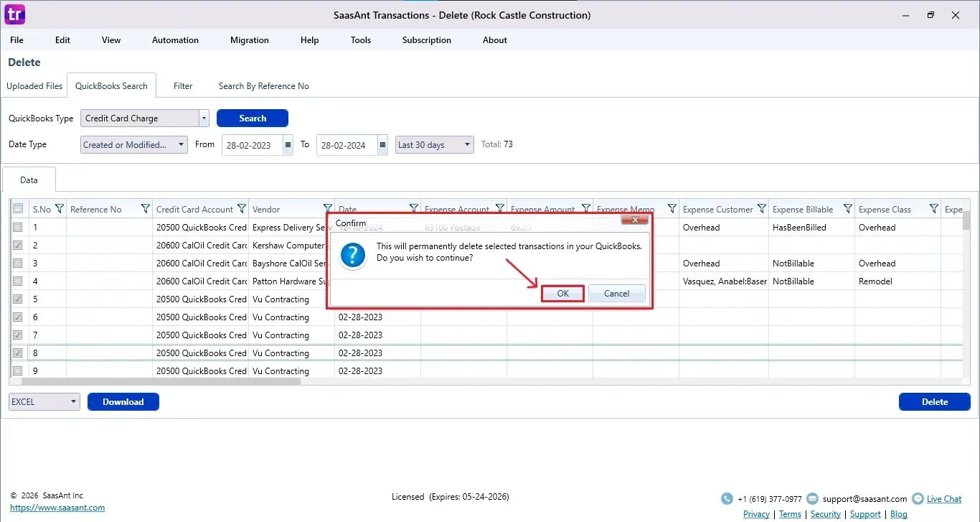Open the Vendor column filter funnel

pos(328,209)
